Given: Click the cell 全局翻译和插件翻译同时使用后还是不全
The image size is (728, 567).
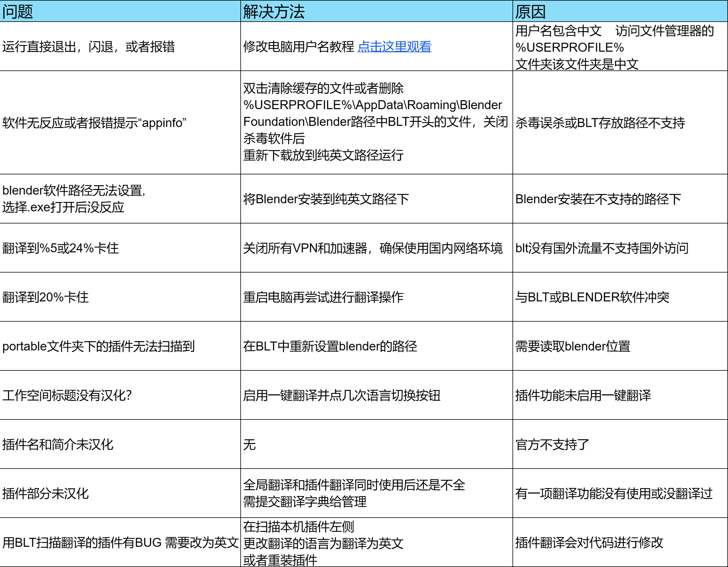Looking at the screenshot, I should tap(376, 493).
